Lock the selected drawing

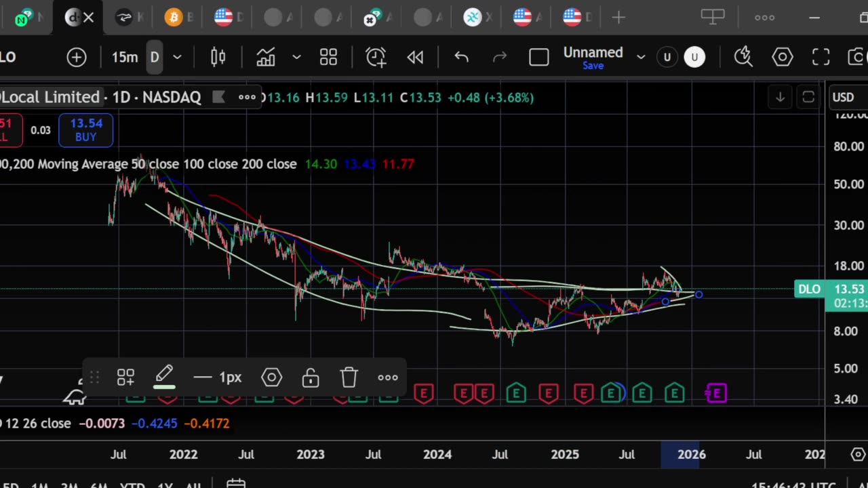tap(311, 378)
